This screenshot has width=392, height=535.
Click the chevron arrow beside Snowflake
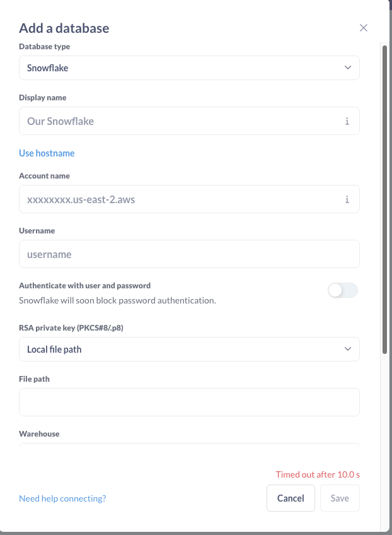348,68
